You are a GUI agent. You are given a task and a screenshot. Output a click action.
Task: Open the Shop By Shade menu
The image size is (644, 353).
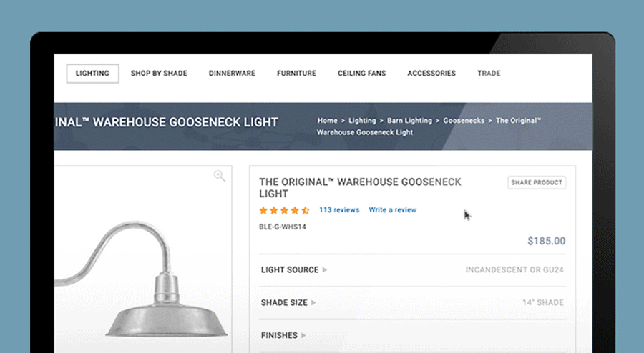click(159, 74)
